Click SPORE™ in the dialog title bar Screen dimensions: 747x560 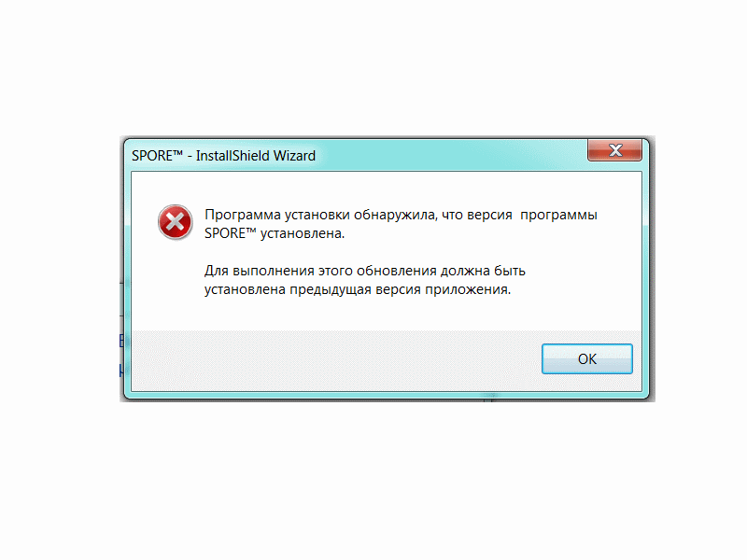pos(157,156)
